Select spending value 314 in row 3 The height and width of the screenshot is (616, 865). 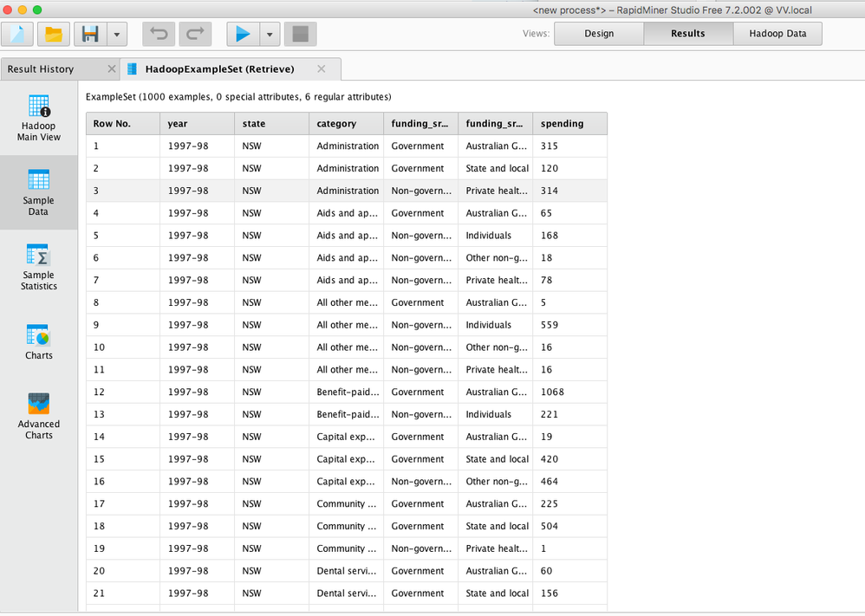569,191
